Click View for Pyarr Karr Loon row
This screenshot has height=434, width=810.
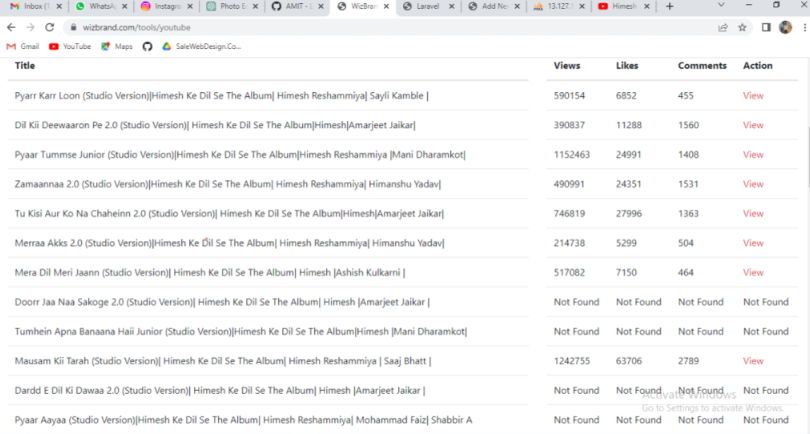(753, 96)
